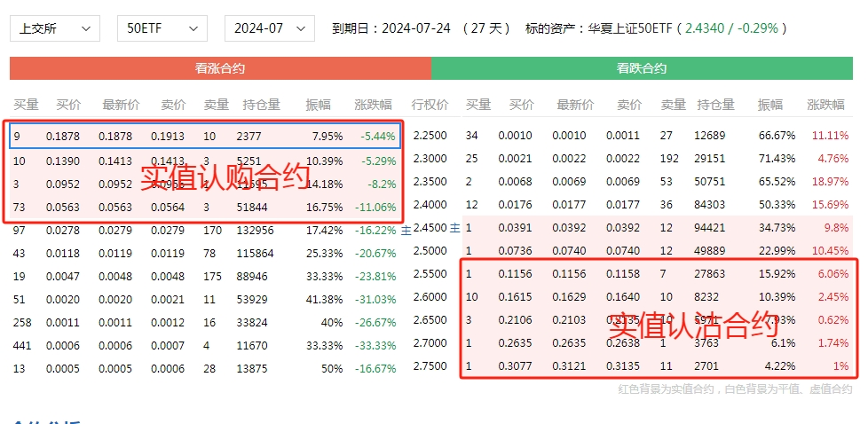Click put open interest 84303
The width and height of the screenshot is (868, 424).
[709, 205]
